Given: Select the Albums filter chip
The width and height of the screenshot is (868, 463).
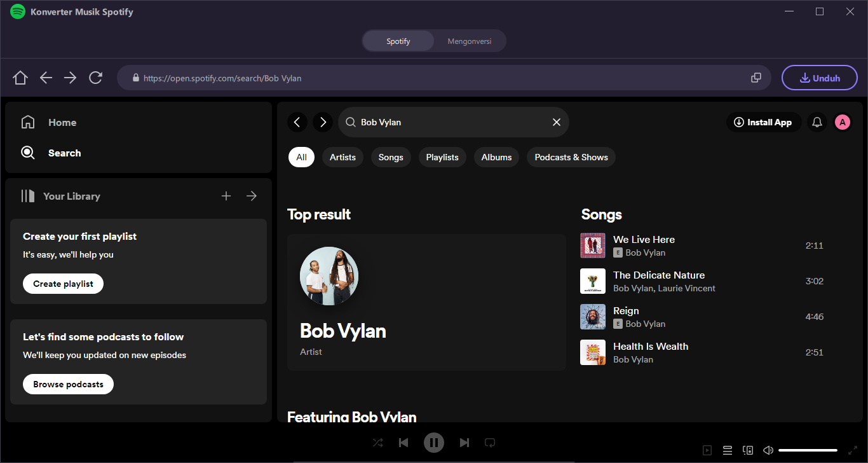Looking at the screenshot, I should [x=496, y=157].
